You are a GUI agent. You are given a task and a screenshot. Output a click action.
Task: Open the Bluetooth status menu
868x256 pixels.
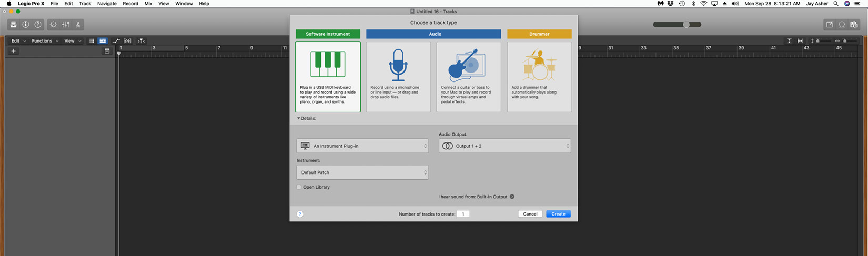(693, 4)
